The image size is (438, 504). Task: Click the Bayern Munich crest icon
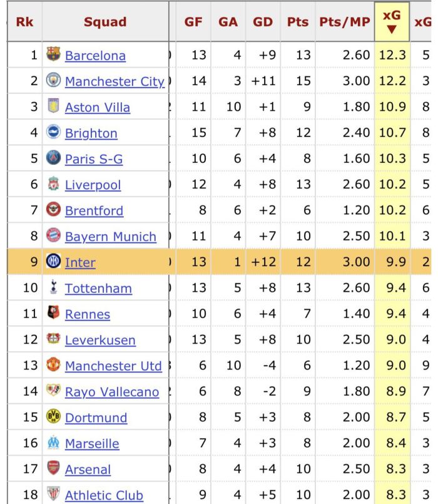click(x=53, y=235)
